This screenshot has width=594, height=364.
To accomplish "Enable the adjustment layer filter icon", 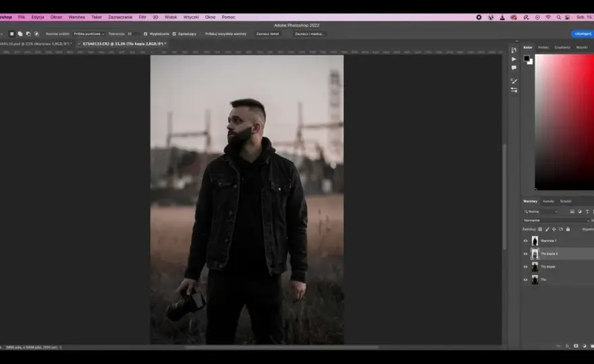I will tap(580, 212).
